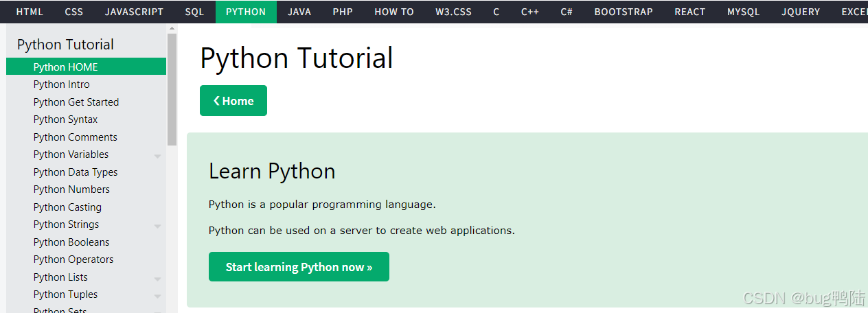Expand the Python Tuples submenu arrow
Viewport: 868px width, 313px height.
pos(157,296)
